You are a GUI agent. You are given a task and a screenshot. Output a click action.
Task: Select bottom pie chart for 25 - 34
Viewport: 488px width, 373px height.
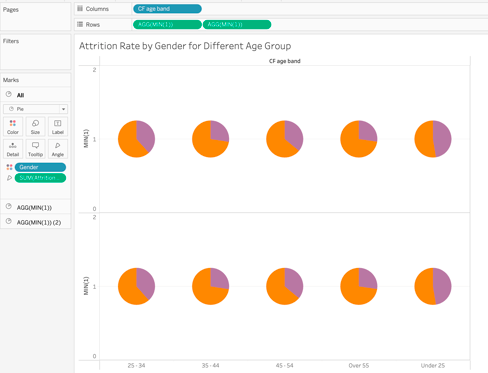pos(136,286)
